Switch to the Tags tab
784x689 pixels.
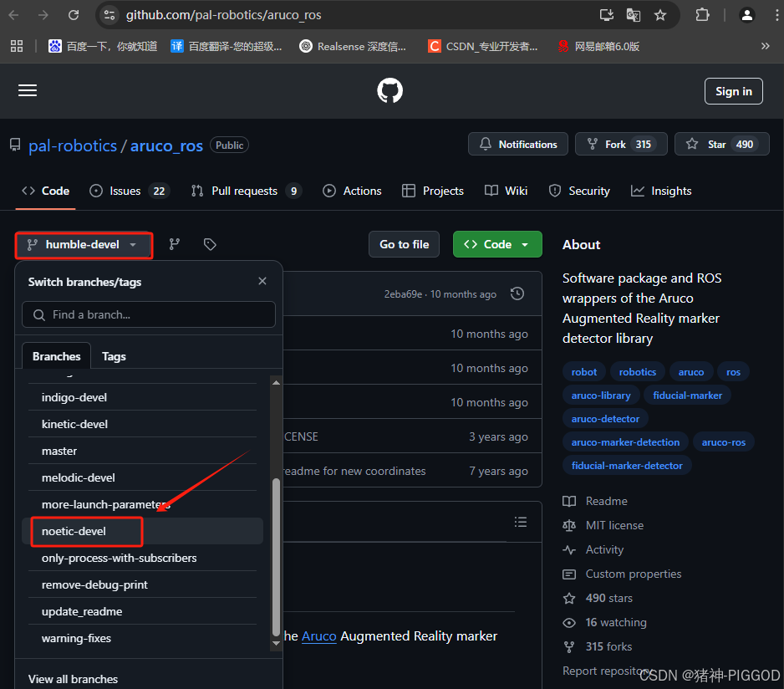[114, 355]
